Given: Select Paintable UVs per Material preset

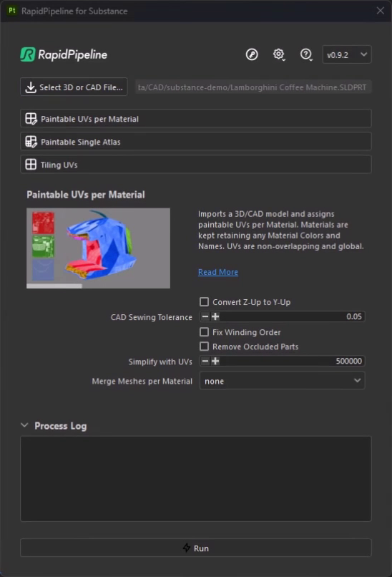Looking at the screenshot, I should [195, 119].
